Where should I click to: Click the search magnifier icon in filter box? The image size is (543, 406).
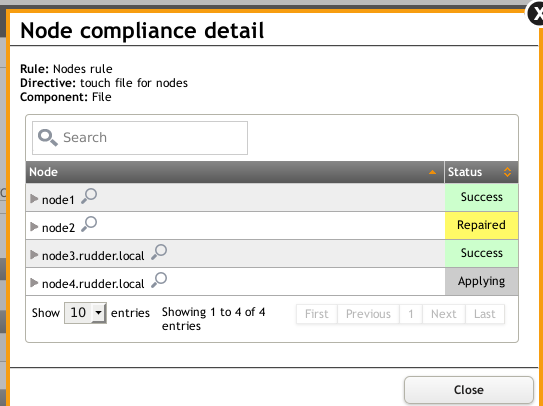point(48,138)
